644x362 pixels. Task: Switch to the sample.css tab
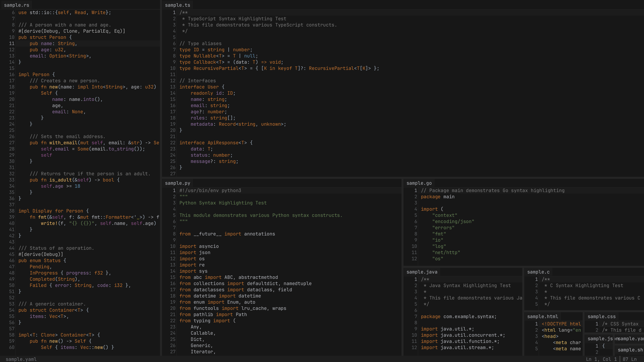[602, 317]
